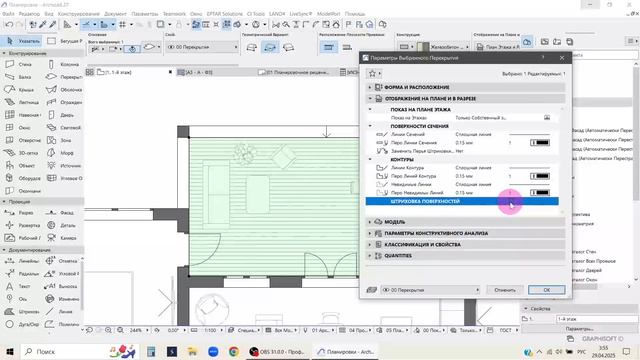Open pen swatch for Перо невидимых линий

point(540,192)
